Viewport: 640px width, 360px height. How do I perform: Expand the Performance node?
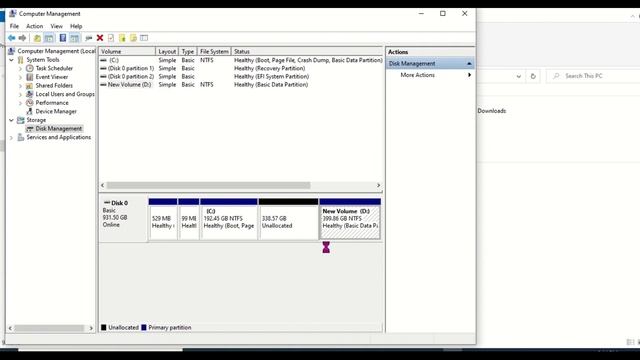pos(20,102)
